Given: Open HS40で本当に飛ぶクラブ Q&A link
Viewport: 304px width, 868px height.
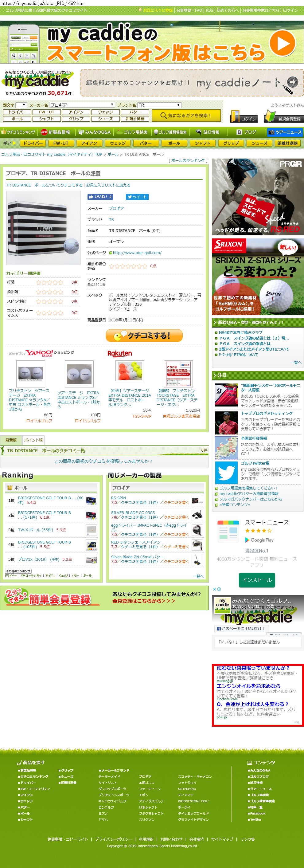Looking at the screenshot, I should click(240, 332).
